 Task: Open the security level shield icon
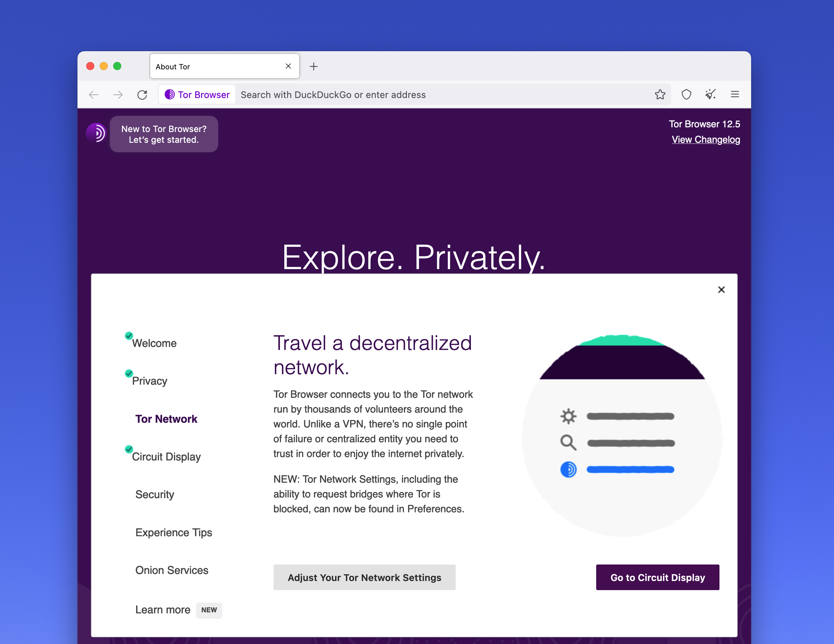[x=686, y=94]
